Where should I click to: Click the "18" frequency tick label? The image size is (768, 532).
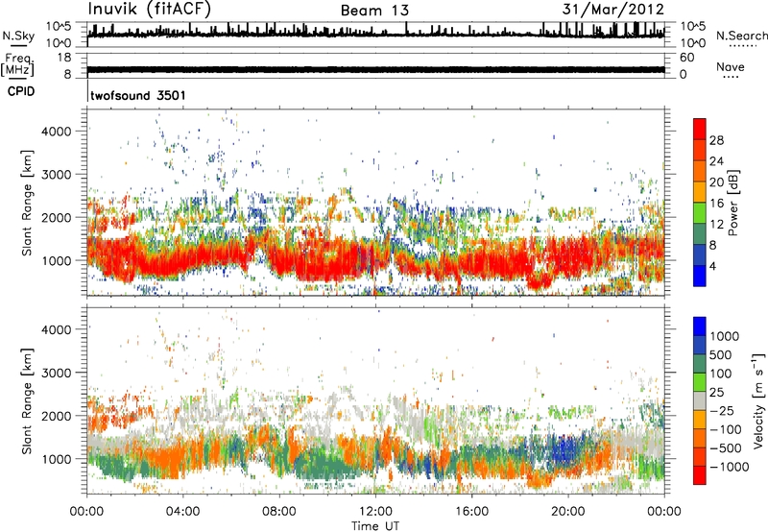coord(63,58)
